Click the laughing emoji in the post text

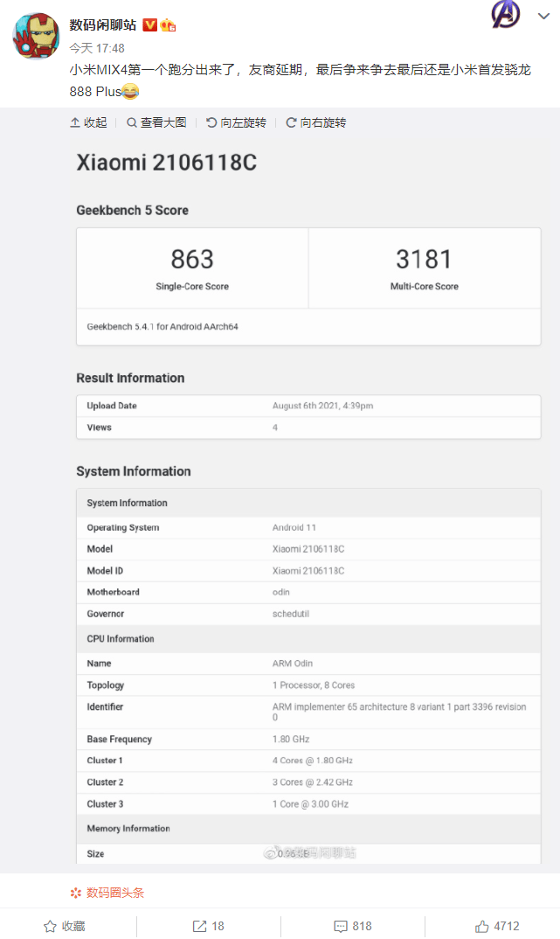click(x=131, y=90)
